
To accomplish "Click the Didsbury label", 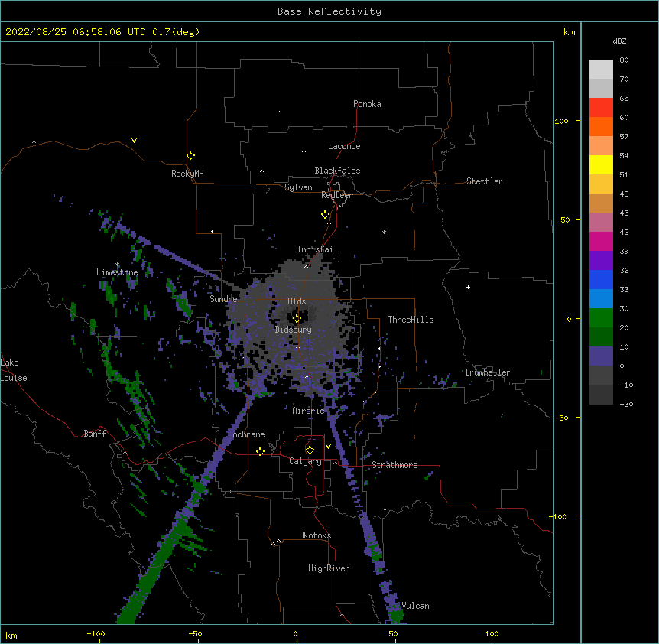I will tap(294, 330).
